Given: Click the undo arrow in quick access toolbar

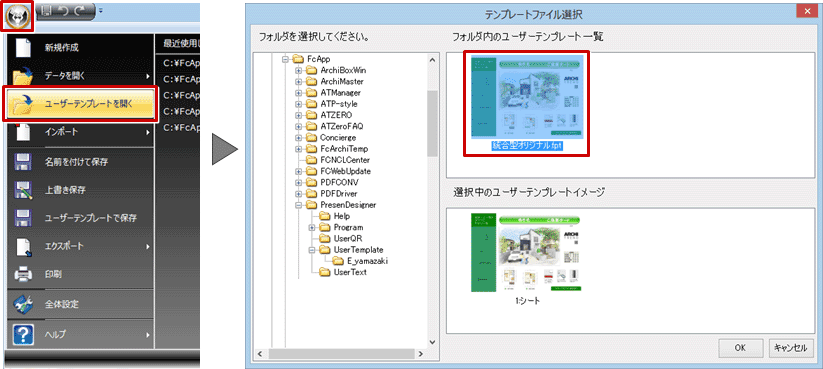Looking at the screenshot, I should click(x=64, y=10).
